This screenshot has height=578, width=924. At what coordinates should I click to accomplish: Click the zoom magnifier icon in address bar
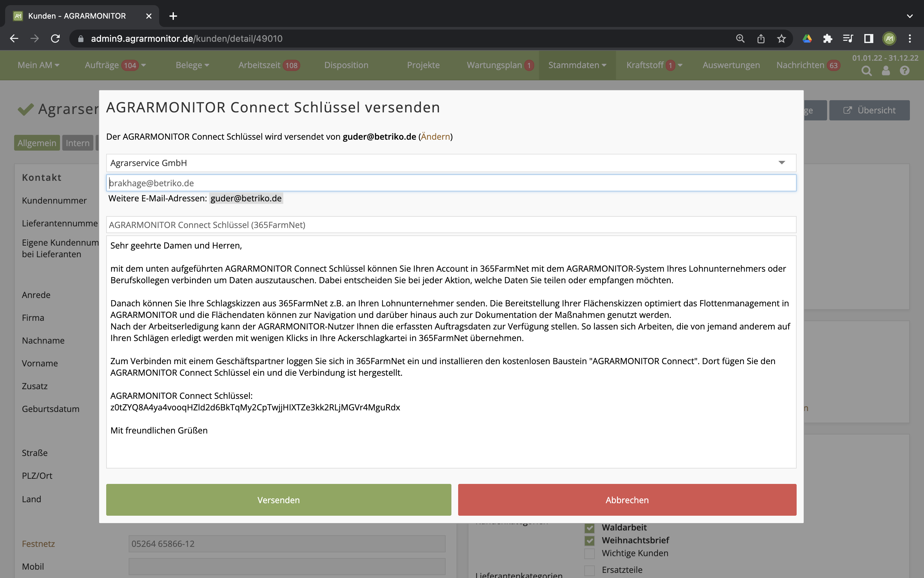pos(740,39)
